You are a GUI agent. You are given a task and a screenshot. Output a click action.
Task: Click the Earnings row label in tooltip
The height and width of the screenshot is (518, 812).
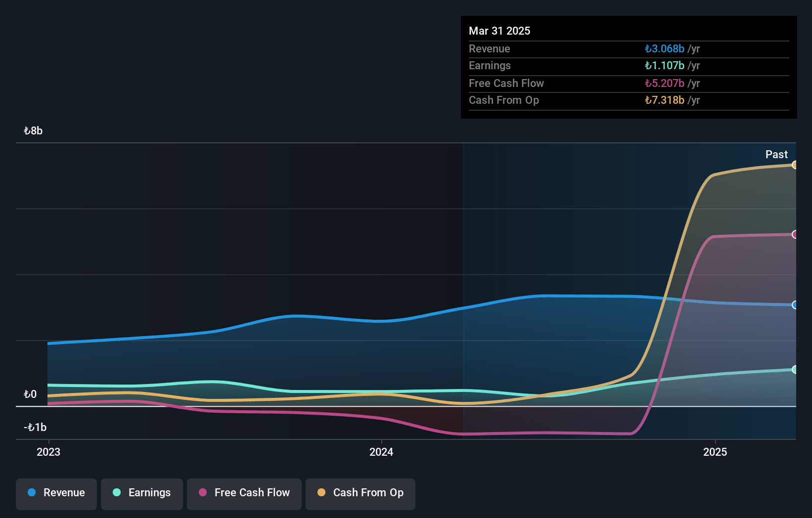pos(490,66)
